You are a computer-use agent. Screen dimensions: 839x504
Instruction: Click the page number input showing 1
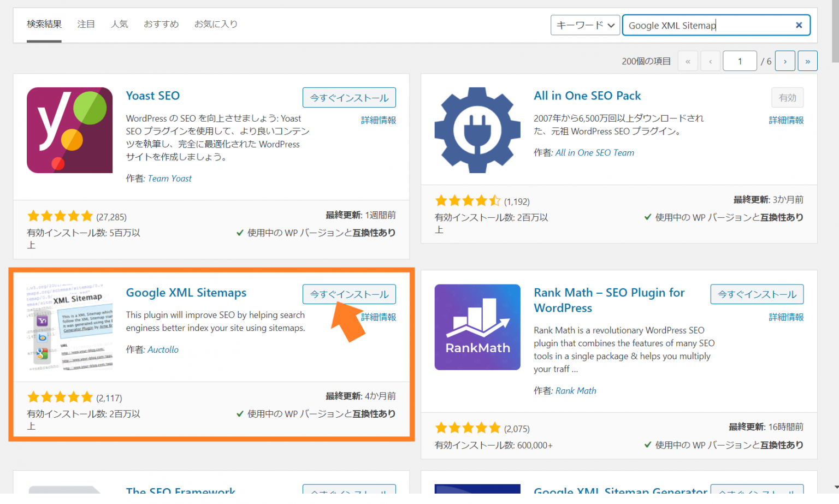pos(740,61)
